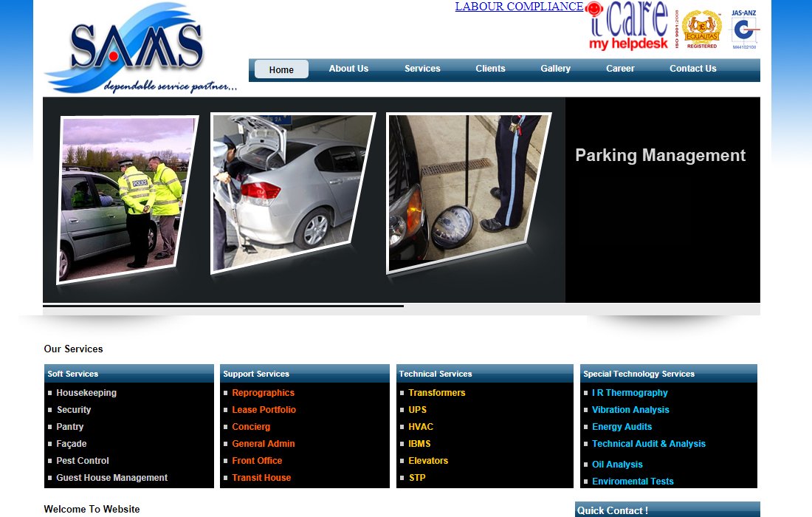This screenshot has height=517, width=812.
Task: Click the Quick Contact panel header
Action: [x=667, y=510]
